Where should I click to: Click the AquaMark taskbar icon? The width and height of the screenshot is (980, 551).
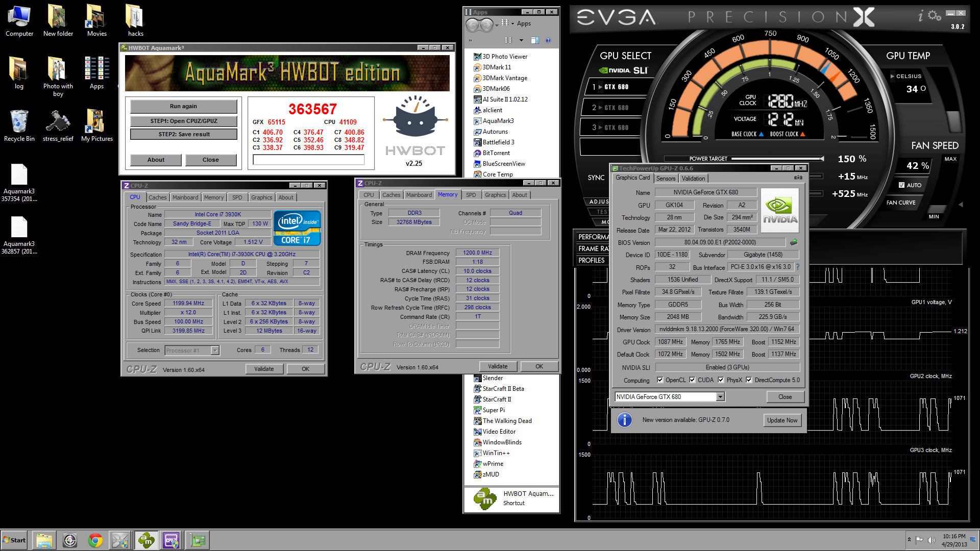[x=146, y=540]
